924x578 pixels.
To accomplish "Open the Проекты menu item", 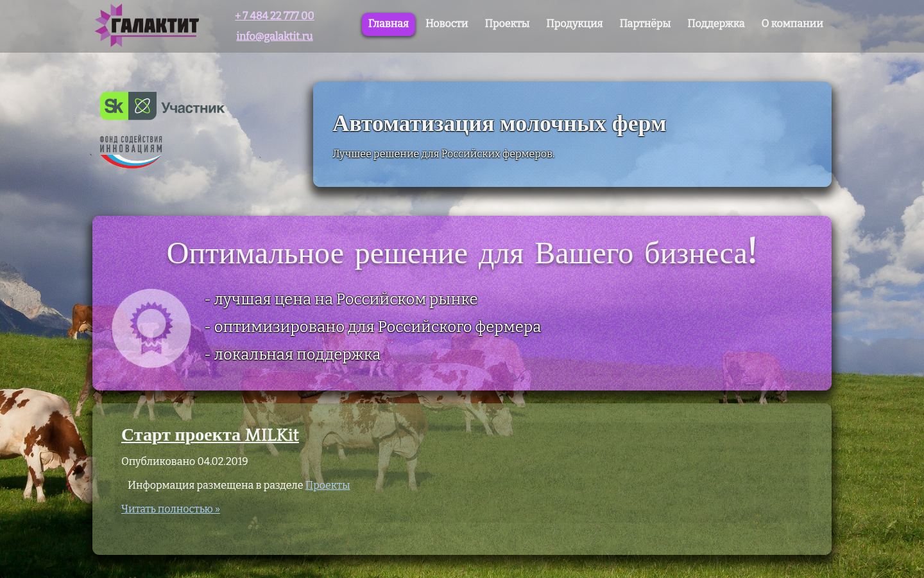I will pos(507,24).
